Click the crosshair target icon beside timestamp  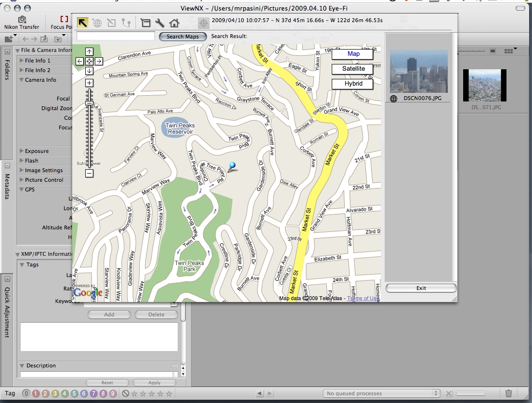coord(204,23)
